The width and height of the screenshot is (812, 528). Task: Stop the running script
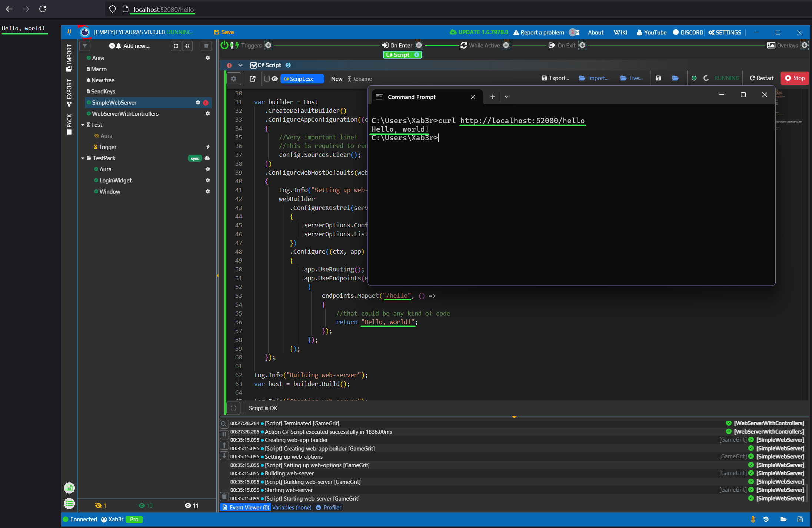[x=795, y=78]
